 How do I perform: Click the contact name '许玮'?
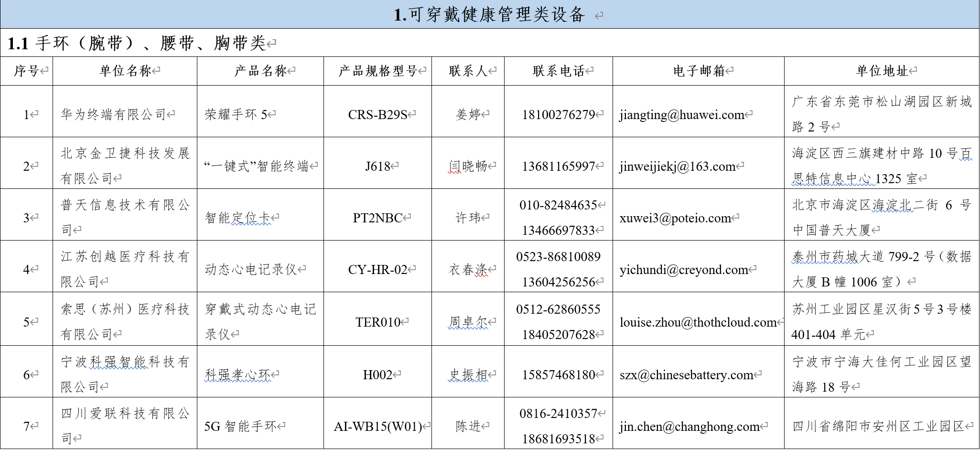click(x=468, y=218)
